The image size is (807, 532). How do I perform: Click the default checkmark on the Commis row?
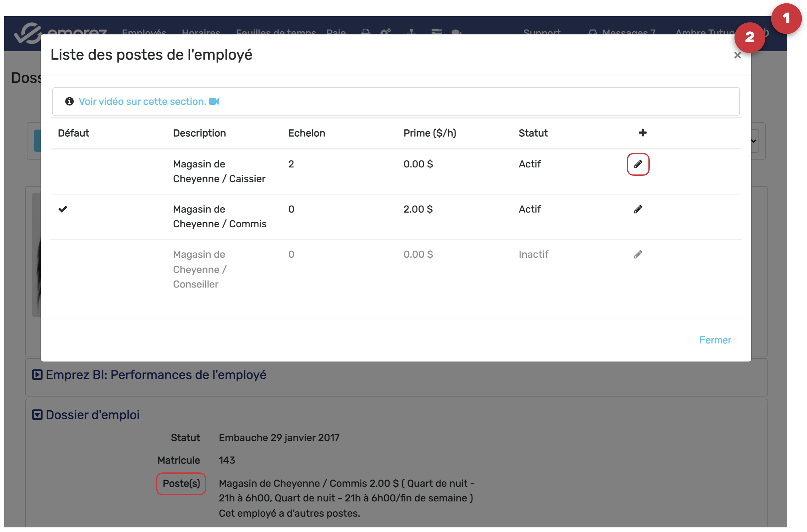[x=63, y=209]
